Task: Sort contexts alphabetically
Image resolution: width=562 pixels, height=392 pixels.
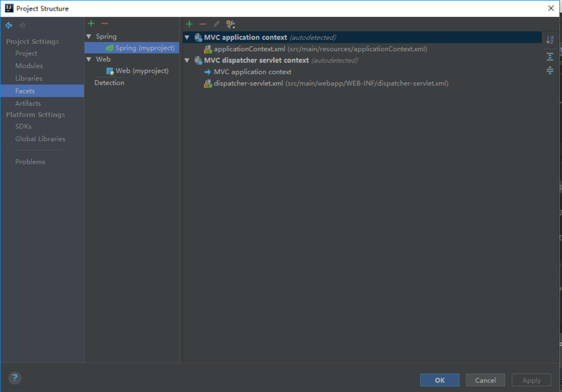Action: [x=550, y=39]
